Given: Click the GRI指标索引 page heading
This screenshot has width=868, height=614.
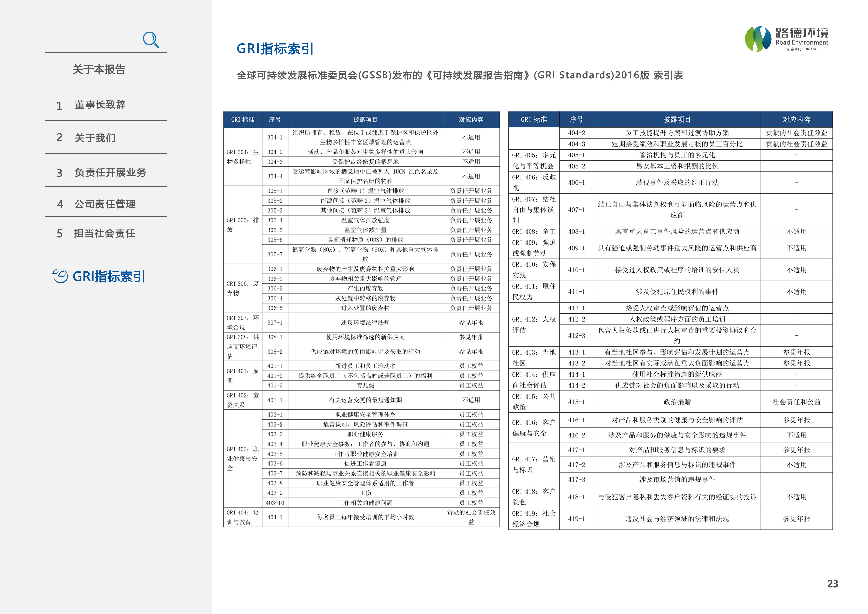Looking at the screenshot, I should coord(275,49).
